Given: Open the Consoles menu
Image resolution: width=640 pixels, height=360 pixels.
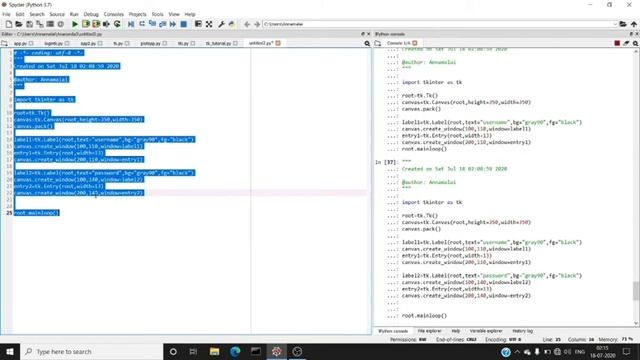Looking at the screenshot, I should point(113,14).
